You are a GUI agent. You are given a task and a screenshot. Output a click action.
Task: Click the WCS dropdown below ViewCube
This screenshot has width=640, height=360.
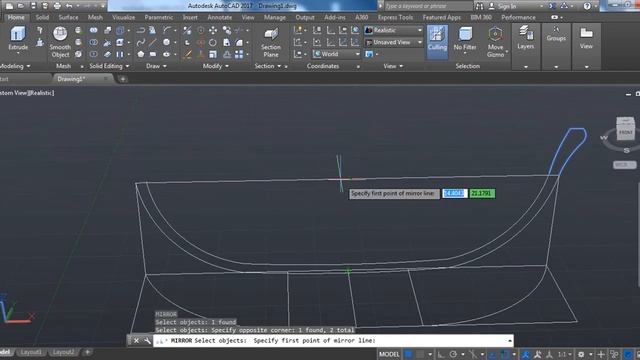click(624, 165)
